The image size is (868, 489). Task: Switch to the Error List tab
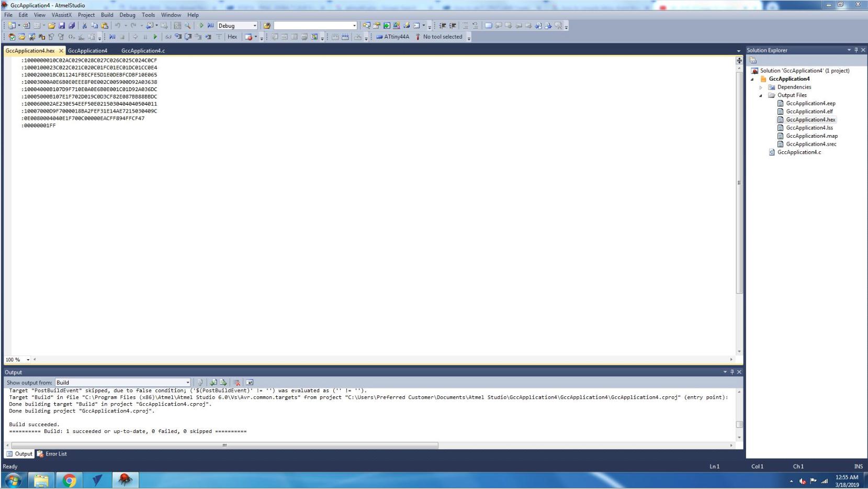tap(52, 454)
